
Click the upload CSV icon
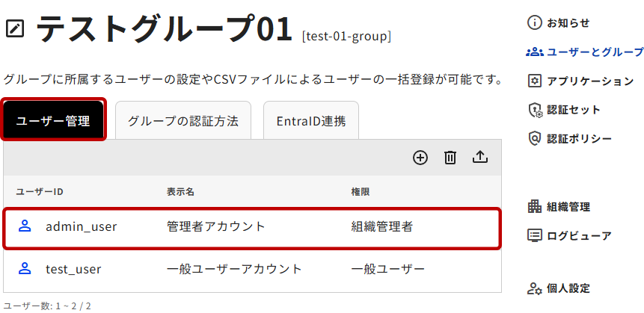(x=480, y=157)
